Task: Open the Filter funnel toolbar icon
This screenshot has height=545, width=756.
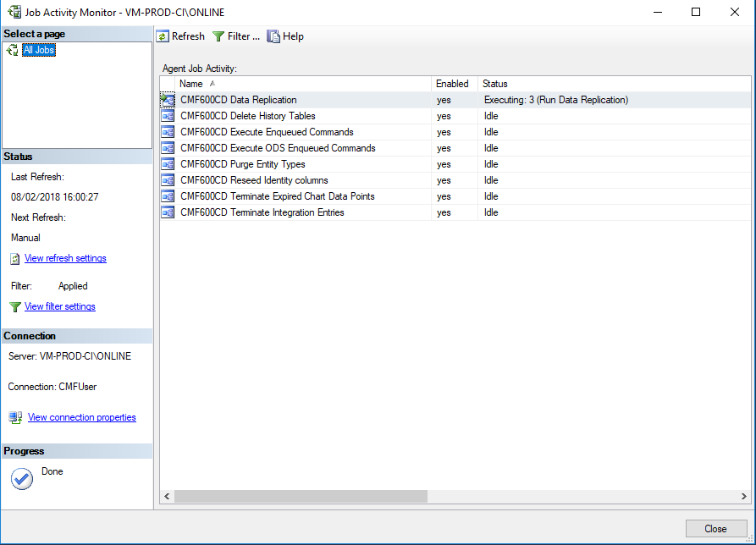Action: pos(218,36)
